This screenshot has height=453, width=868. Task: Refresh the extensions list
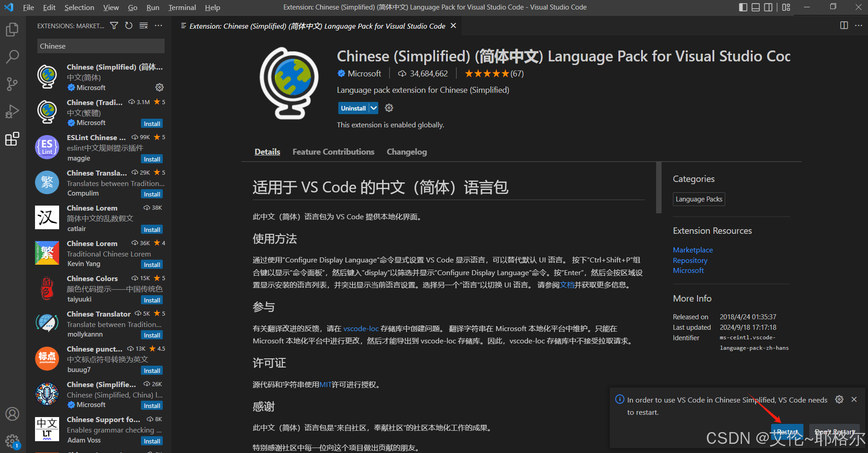(129, 26)
